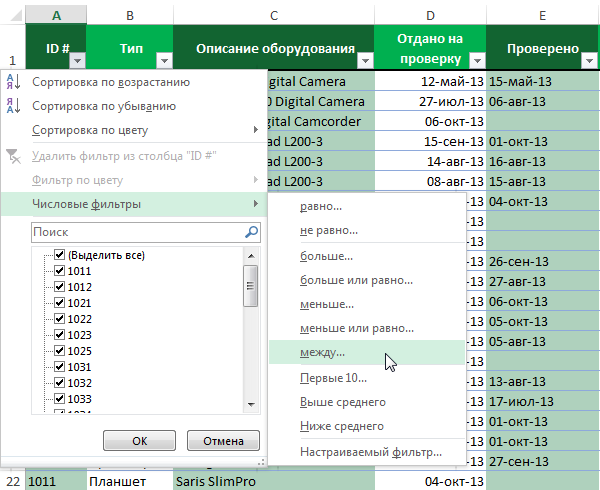This screenshot has width=600, height=490.
Task: Click the filter list scrollbar thumb
Action: point(251,286)
